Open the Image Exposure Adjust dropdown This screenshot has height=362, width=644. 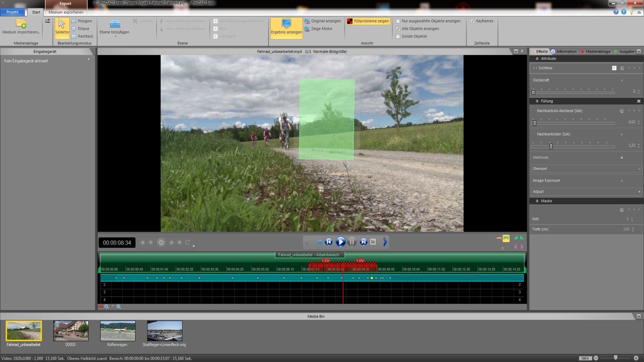[x=586, y=192]
